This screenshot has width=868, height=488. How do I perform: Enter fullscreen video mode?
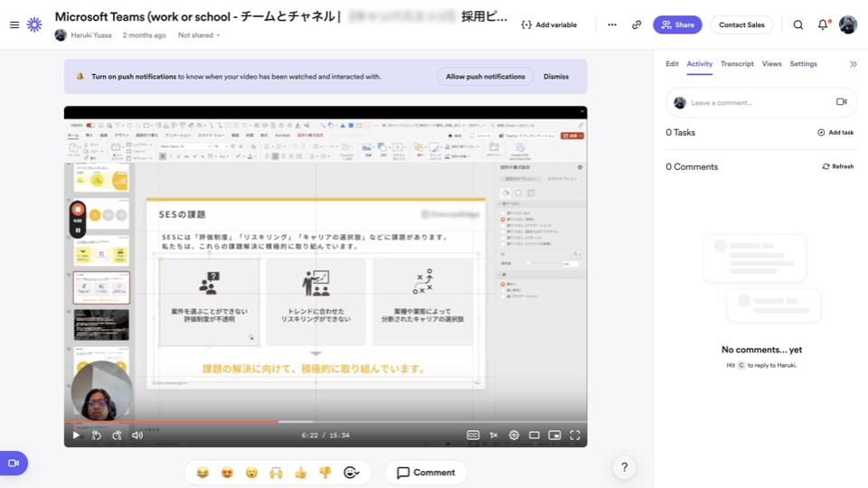(x=574, y=436)
